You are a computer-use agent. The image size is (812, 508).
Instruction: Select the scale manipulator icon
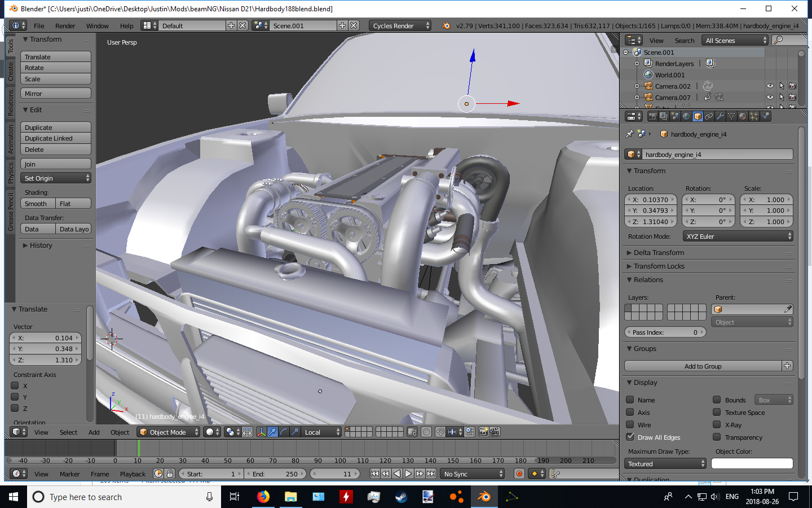(295, 432)
